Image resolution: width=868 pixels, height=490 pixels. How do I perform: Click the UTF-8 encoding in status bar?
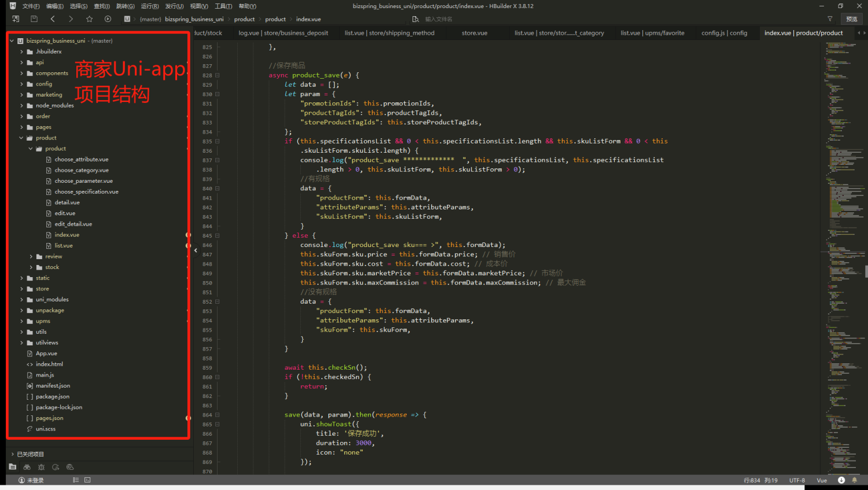point(797,480)
